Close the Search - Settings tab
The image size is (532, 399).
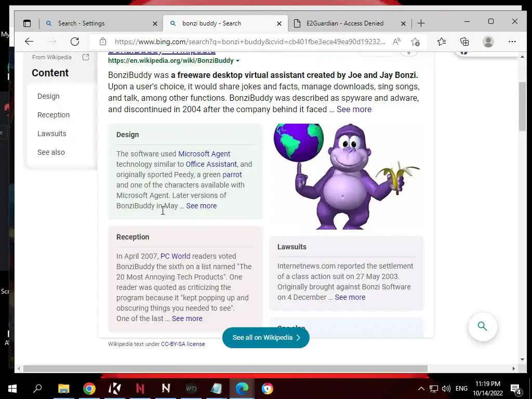point(155,23)
